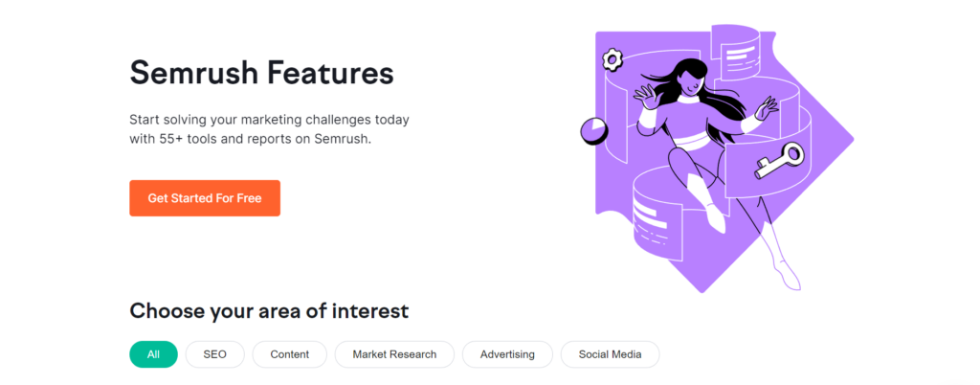980x385 pixels.
Task: Filter features by Content
Action: tap(289, 354)
